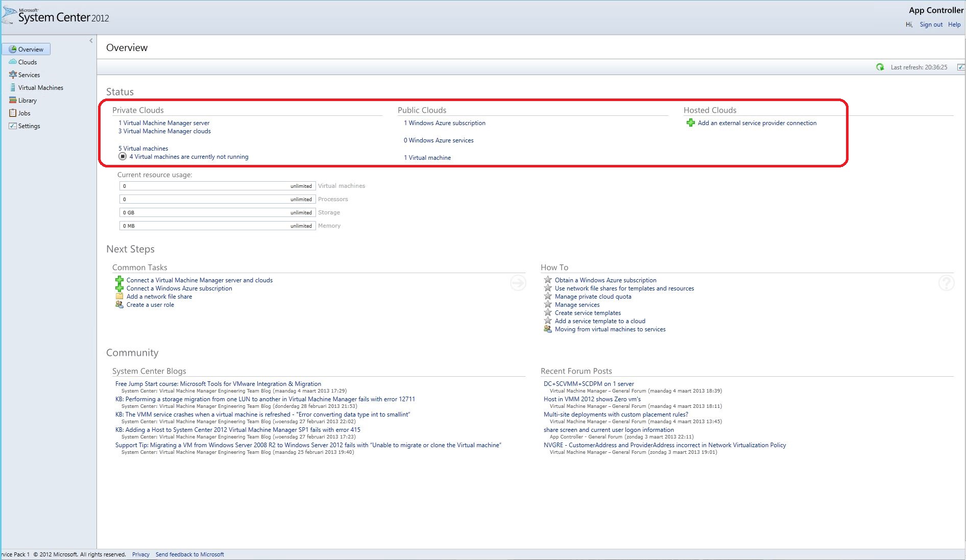Open the Overview navigation item
Image resolution: width=966 pixels, height=560 pixels.
click(26, 49)
